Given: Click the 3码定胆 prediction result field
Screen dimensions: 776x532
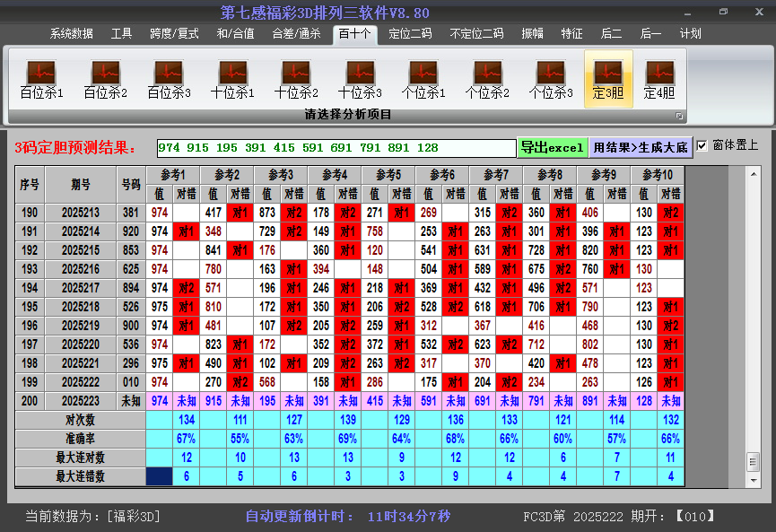Looking at the screenshot, I should [x=336, y=147].
